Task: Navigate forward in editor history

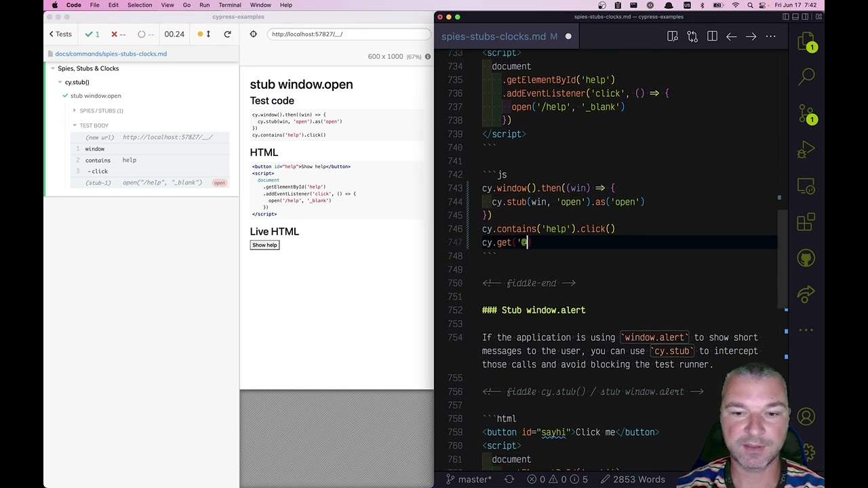Action: (751, 37)
